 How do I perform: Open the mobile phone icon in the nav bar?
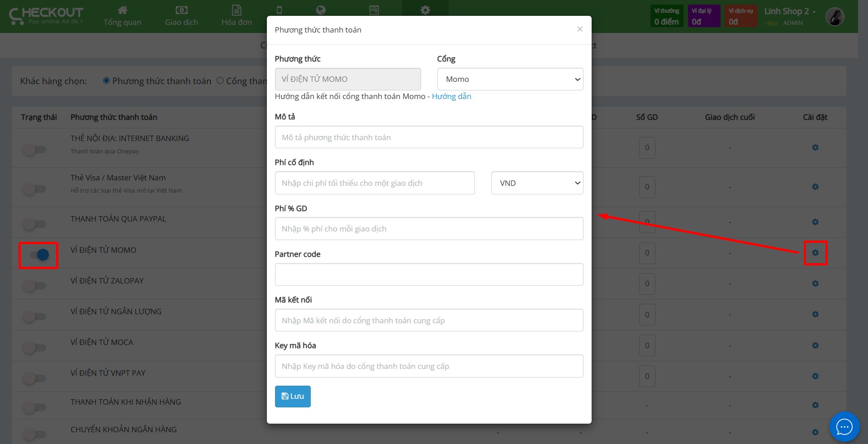tap(279, 10)
